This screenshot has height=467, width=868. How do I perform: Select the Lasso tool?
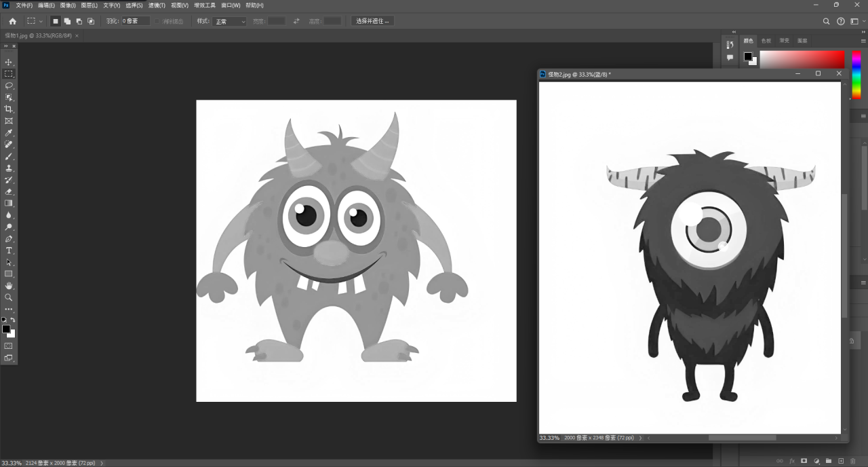pos(9,86)
